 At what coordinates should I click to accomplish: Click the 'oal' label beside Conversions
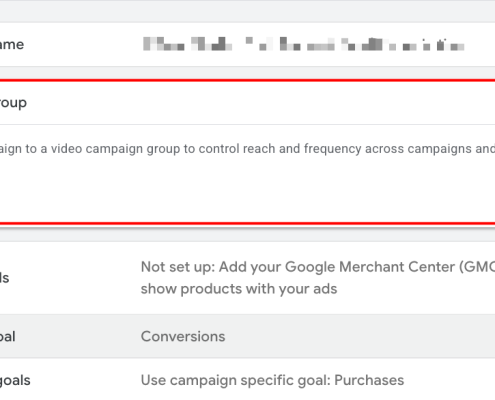coord(8,336)
